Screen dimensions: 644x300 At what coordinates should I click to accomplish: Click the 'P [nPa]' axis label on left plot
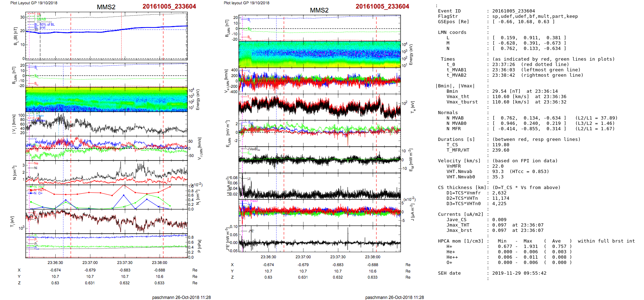[199, 246]
